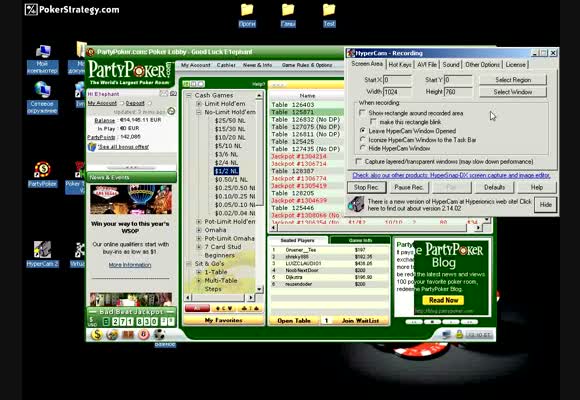Click the padlock icon in lobby status area
580x400 pixels.
click(x=459, y=334)
